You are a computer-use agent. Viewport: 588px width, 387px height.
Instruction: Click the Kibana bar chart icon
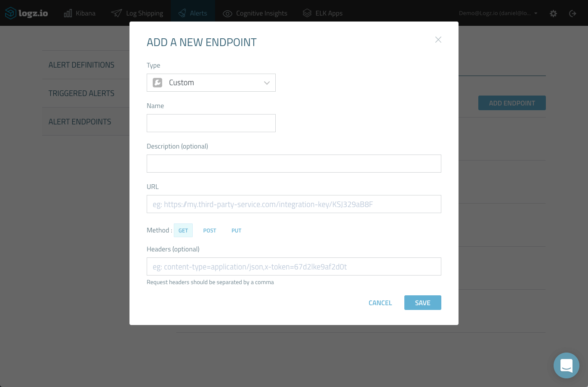[68, 13]
